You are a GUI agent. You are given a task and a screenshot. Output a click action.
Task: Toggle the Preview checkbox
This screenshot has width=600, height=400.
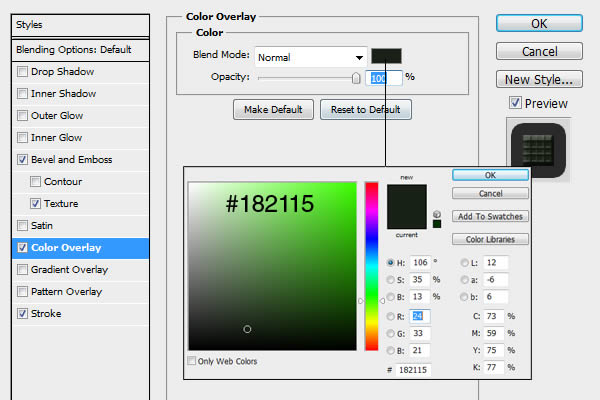pyautogui.click(x=514, y=103)
